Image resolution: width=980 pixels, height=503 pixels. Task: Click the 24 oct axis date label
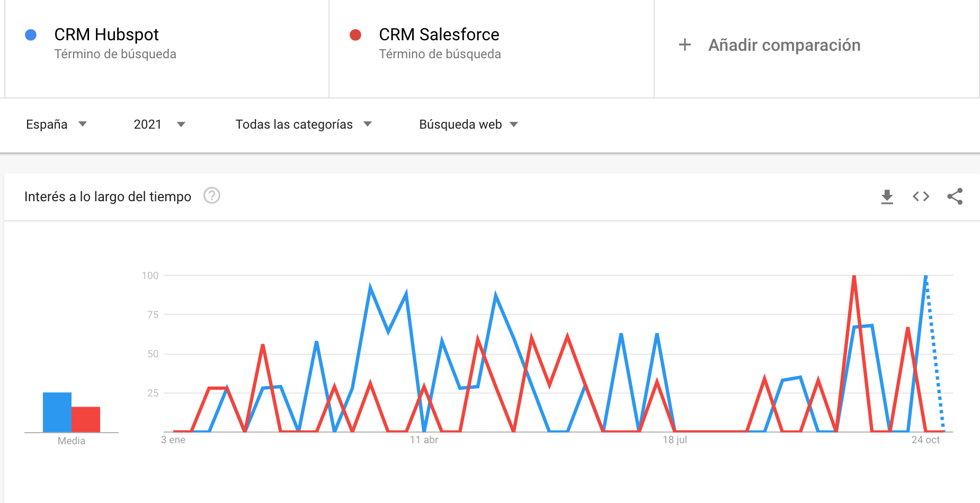[925, 440]
